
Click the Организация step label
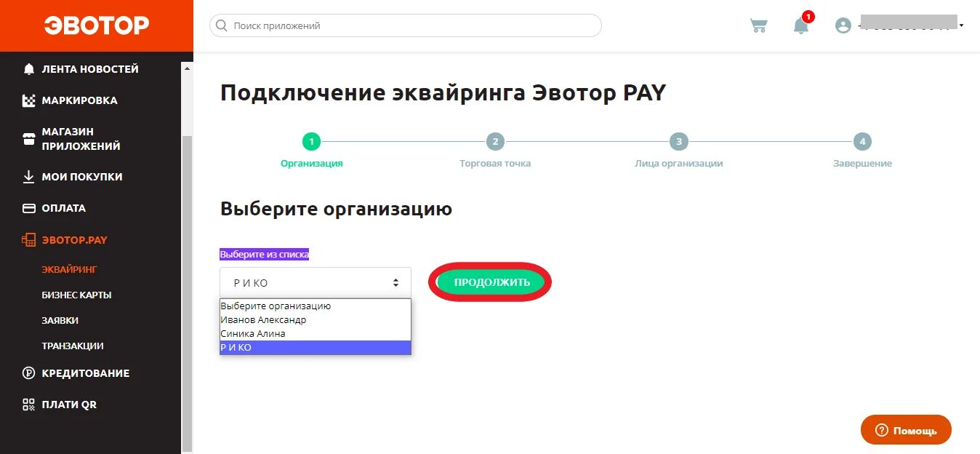click(x=312, y=164)
